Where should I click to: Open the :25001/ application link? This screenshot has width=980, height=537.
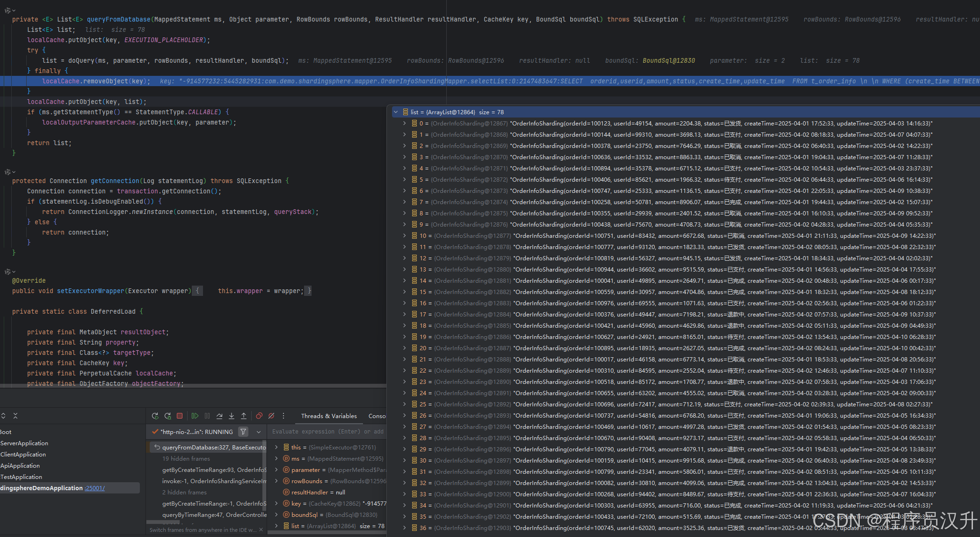click(94, 488)
